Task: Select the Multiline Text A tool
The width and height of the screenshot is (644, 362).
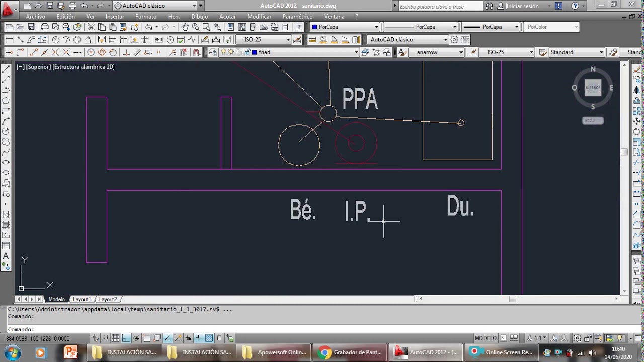Action: tap(6, 256)
